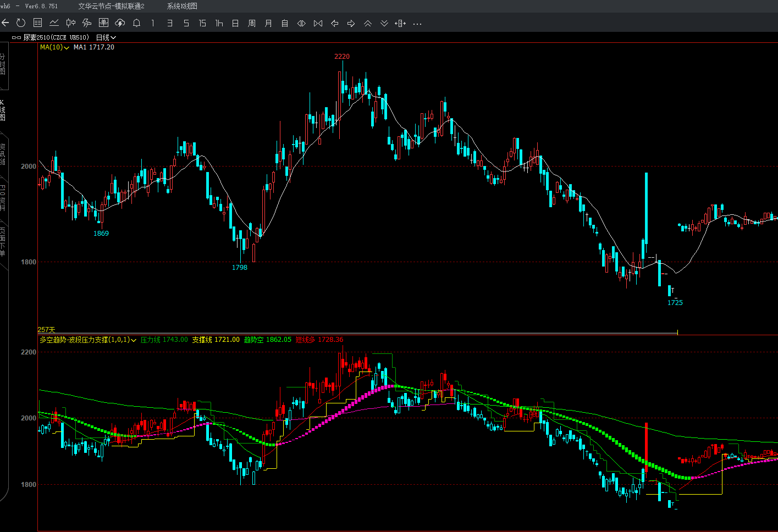Open the 分时图 side tab

tap(3, 65)
